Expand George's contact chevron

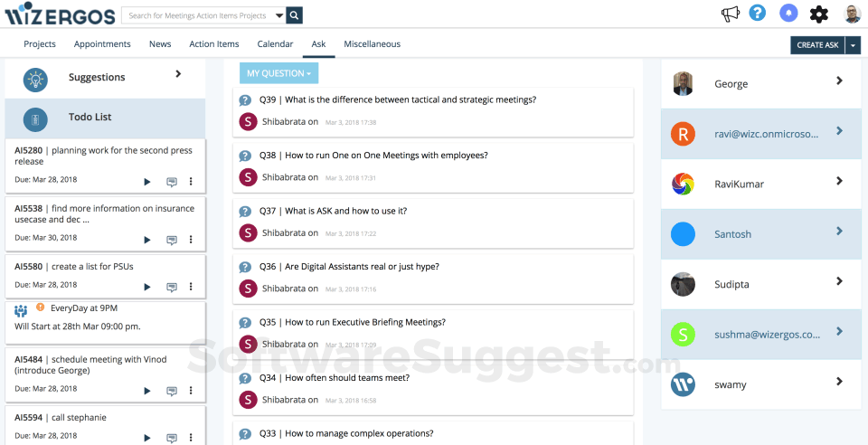pos(839,81)
